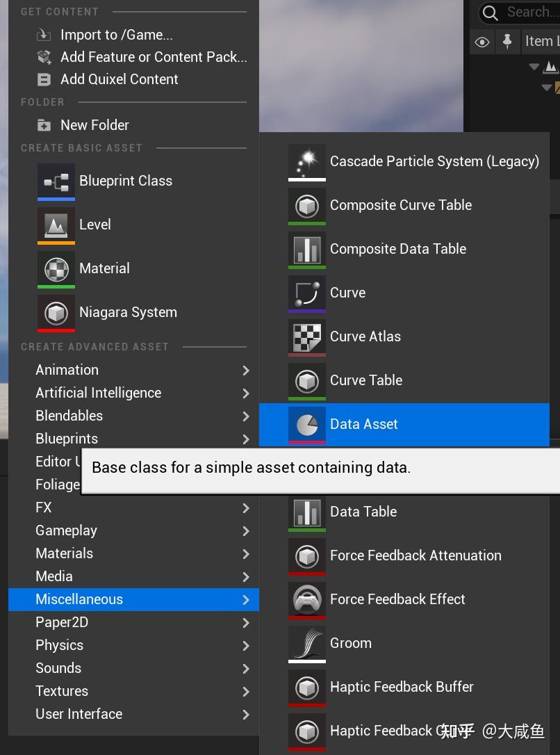Click Import to /Game...

(116, 35)
